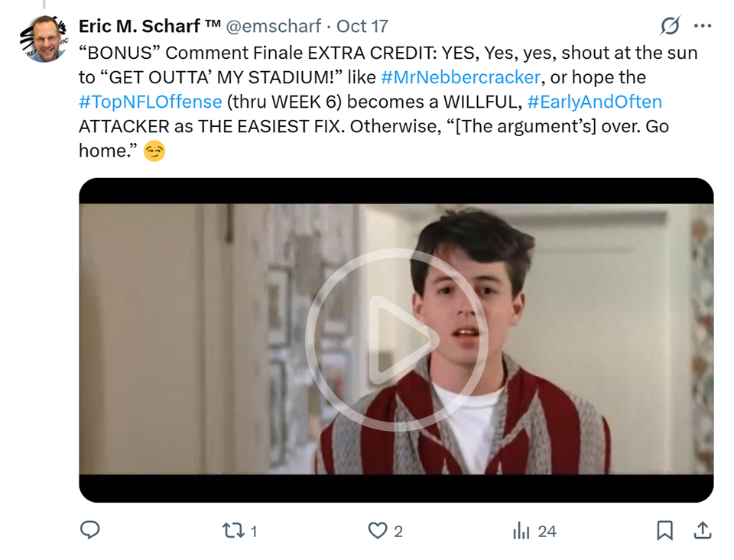Open the #TopNFLOffense hashtag
Screen dimensions: 734x560
(x=150, y=102)
